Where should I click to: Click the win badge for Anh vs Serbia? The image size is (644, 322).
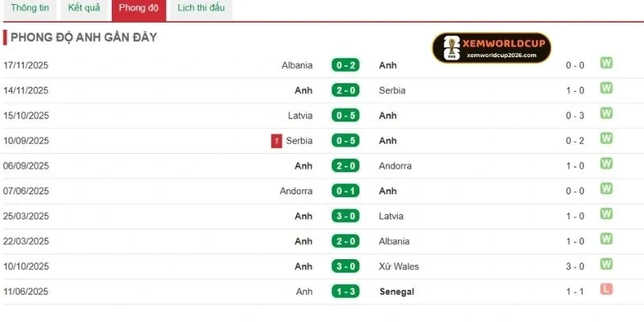pyautogui.click(x=606, y=89)
